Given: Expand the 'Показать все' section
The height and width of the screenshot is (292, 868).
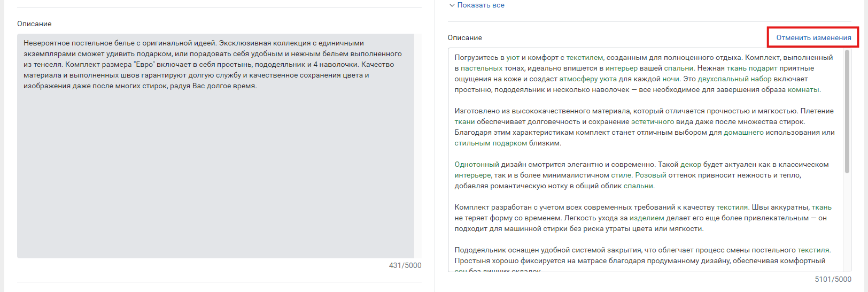Looking at the screenshot, I should [x=480, y=5].
